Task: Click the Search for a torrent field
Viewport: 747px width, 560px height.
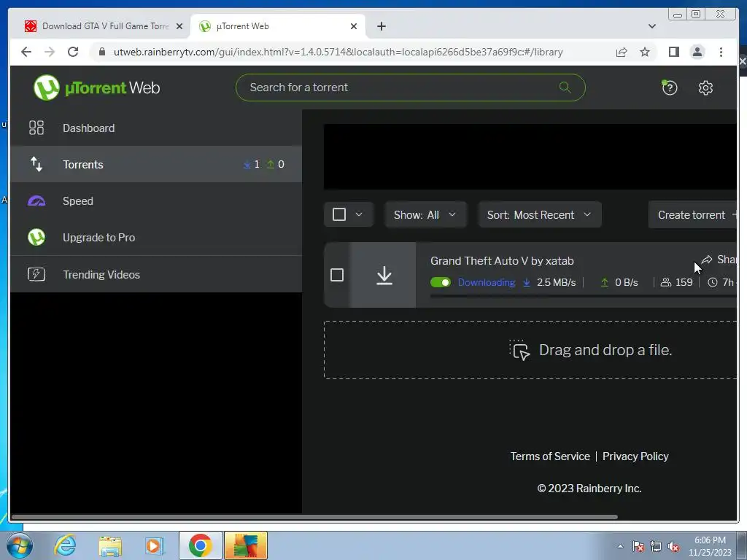Action: pyautogui.click(x=410, y=87)
